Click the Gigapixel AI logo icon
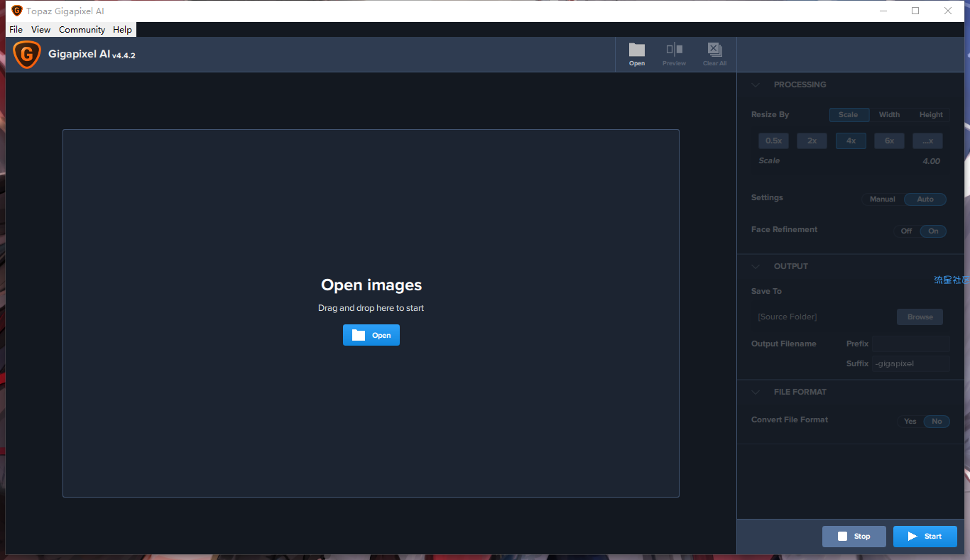Image resolution: width=970 pixels, height=560 pixels. click(x=27, y=55)
